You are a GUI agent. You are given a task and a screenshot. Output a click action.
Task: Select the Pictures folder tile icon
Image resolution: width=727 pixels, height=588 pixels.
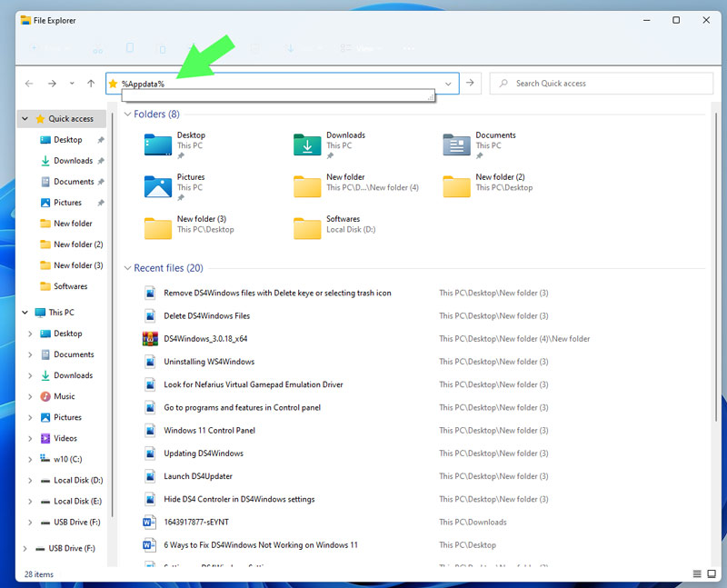(x=158, y=186)
